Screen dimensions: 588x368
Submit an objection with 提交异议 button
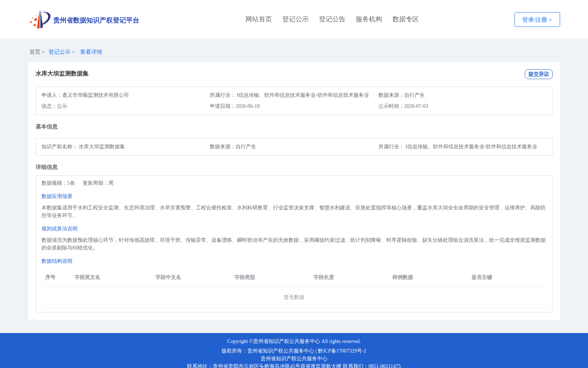coord(538,74)
